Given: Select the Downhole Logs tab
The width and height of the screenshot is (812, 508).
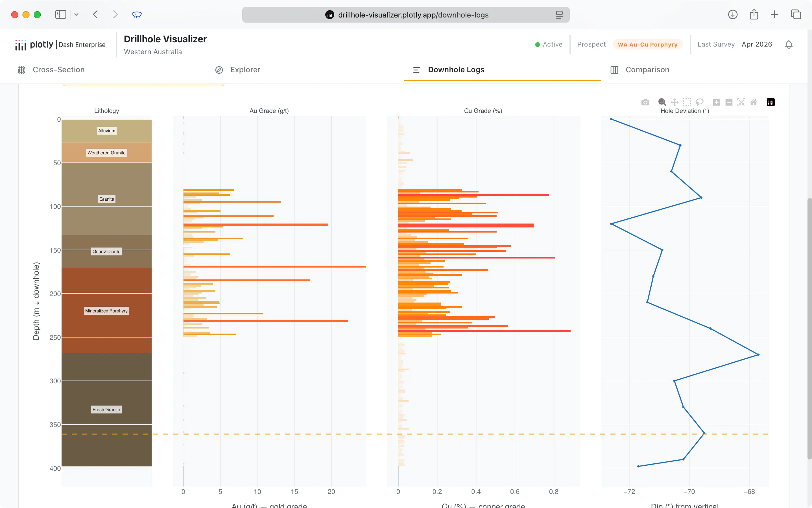Looking at the screenshot, I should 449,69.
